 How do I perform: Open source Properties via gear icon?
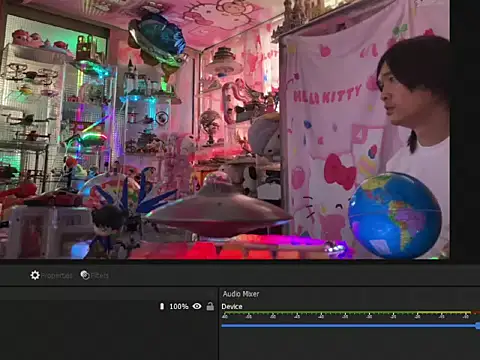(x=35, y=275)
